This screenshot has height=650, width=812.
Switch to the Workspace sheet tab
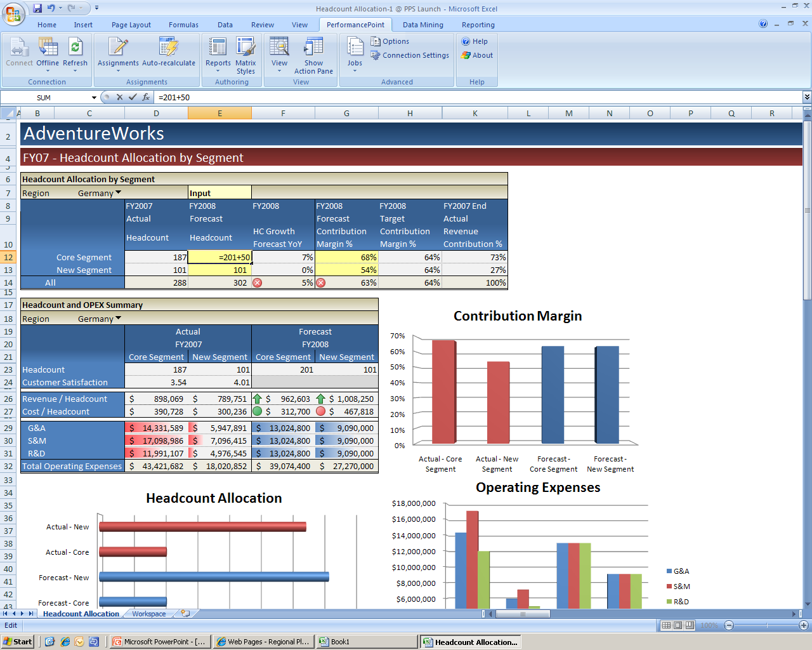click(x=149, y=614)
